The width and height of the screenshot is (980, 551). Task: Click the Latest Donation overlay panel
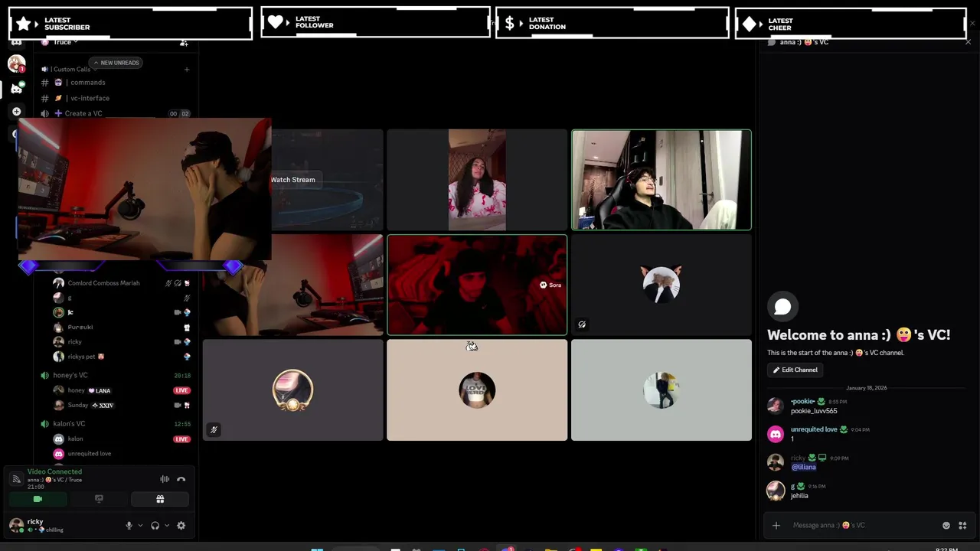point(612,24)
